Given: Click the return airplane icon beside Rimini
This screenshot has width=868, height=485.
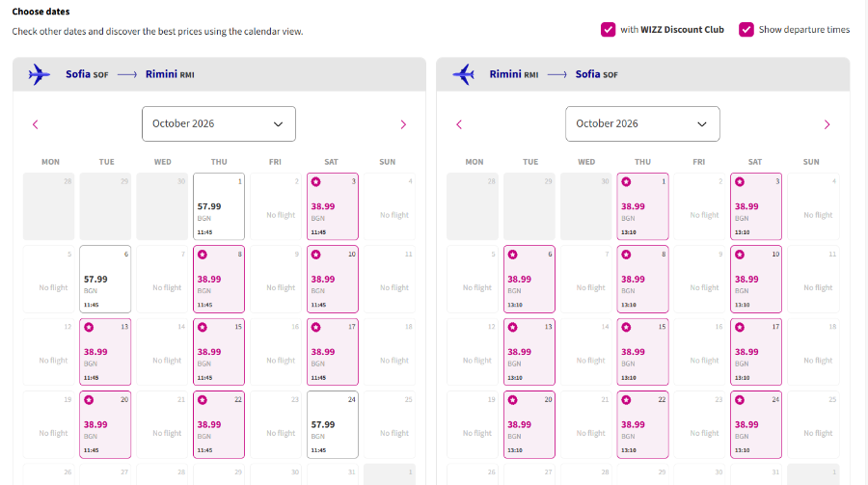Looking at the screenshot, I should 463,74.
